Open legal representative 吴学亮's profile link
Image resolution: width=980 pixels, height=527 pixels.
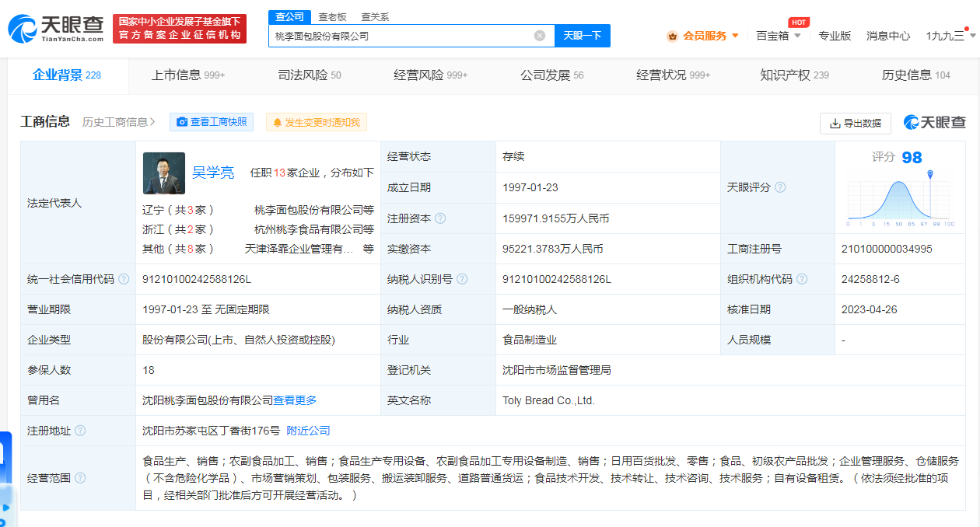pyautogui.click(x=213, y=173)
